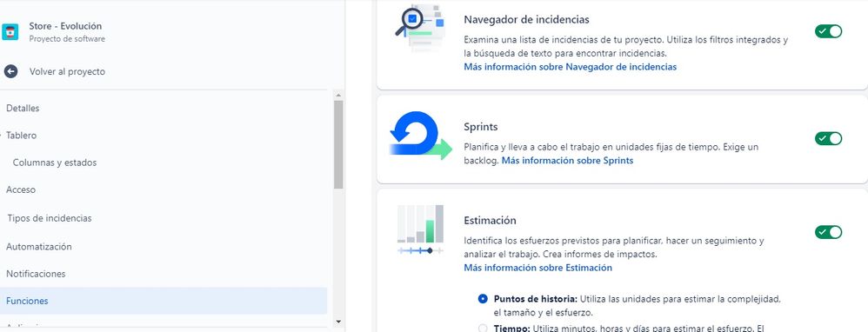
Task: Click the Store - Evolución project name
Action: tap(65, 26)
